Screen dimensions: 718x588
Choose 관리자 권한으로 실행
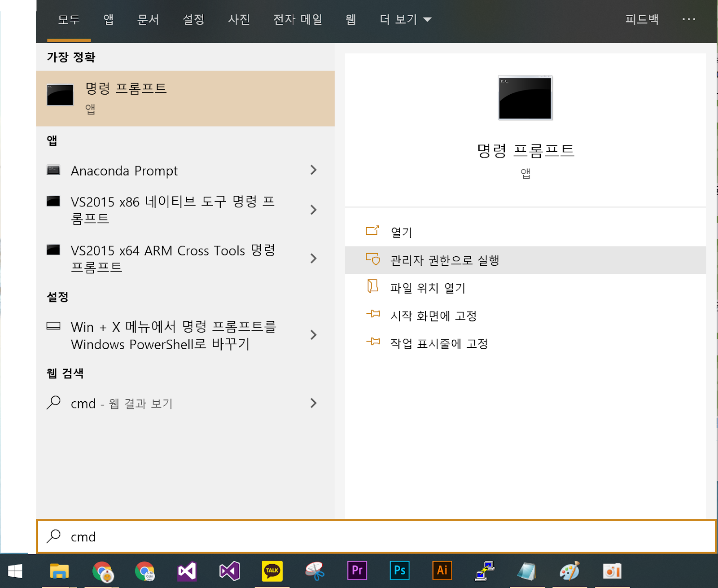click(x=525, y=260)
